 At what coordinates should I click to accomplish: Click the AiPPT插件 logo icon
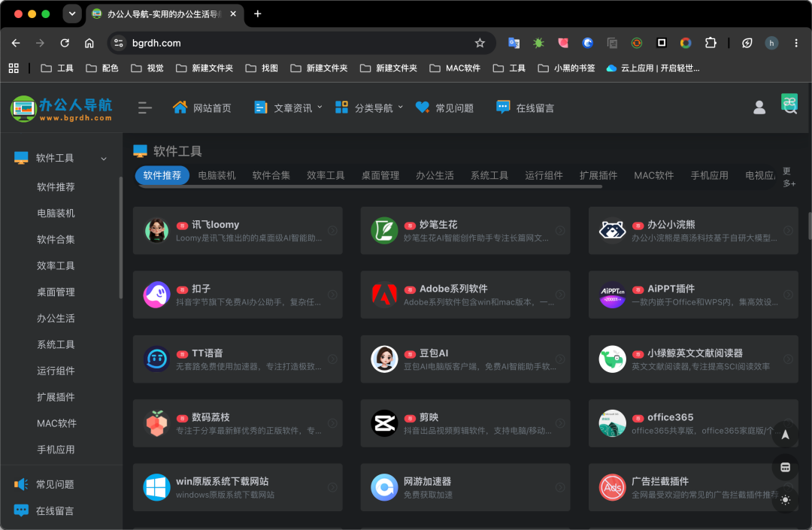point(612,295)
